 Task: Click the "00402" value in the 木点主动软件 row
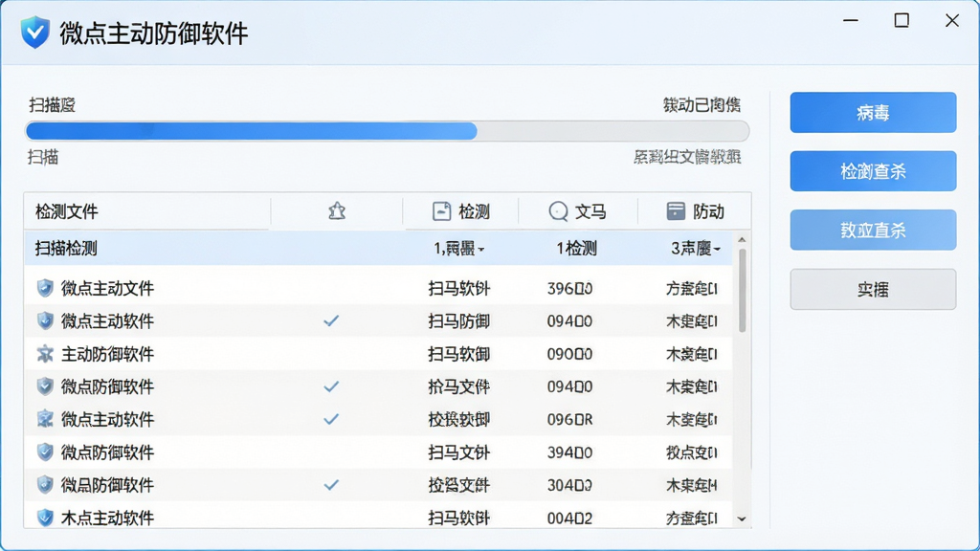[570, 518]
